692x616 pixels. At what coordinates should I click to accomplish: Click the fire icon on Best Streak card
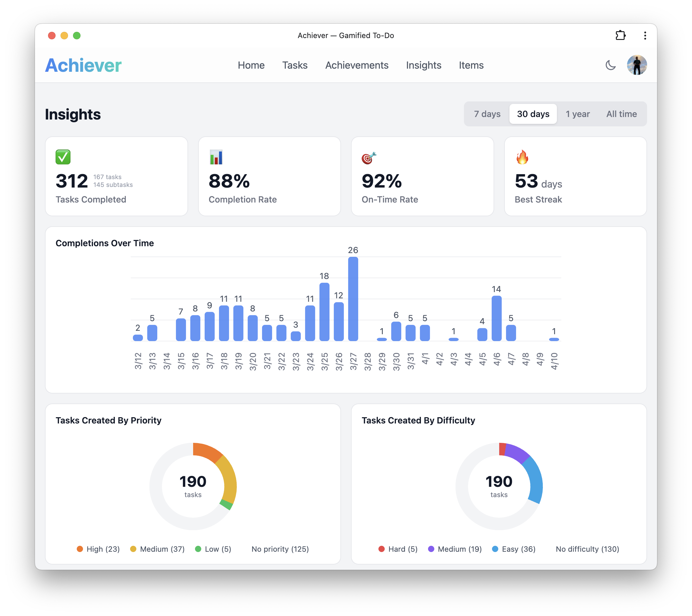pyautogui.click(x=522, y=157)
